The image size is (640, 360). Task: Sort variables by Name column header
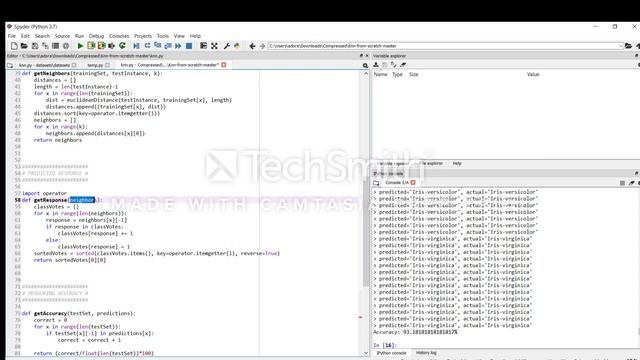pos(380,74)
